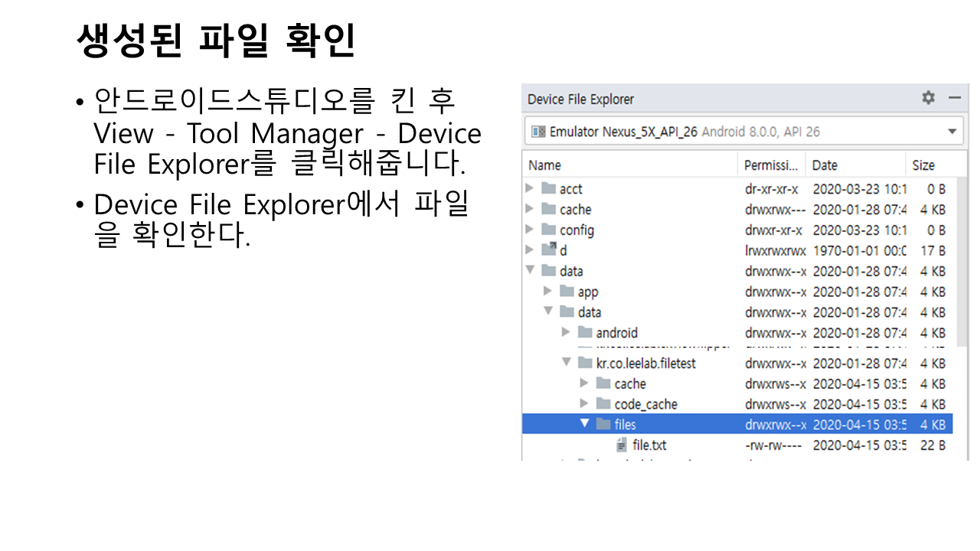Collapse the selected files folder
The width and height of the screenshot is (980, 551).
(x=585, y=424)
